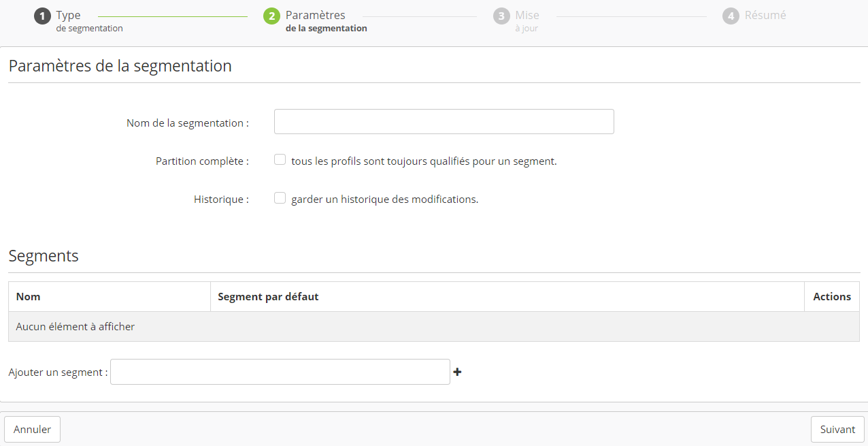Viewport: 868px width, 446px height.
Task: Open the 'Mise à jour' step
Action: tap(527, 21)
